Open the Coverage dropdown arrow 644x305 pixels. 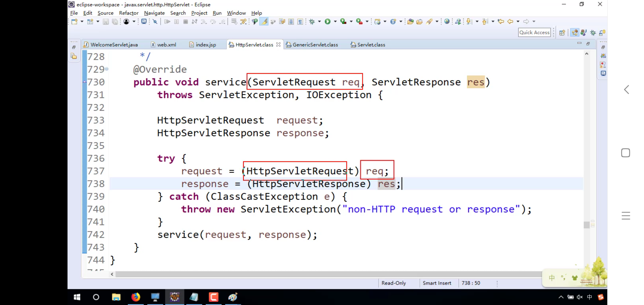tap(351, 21)
